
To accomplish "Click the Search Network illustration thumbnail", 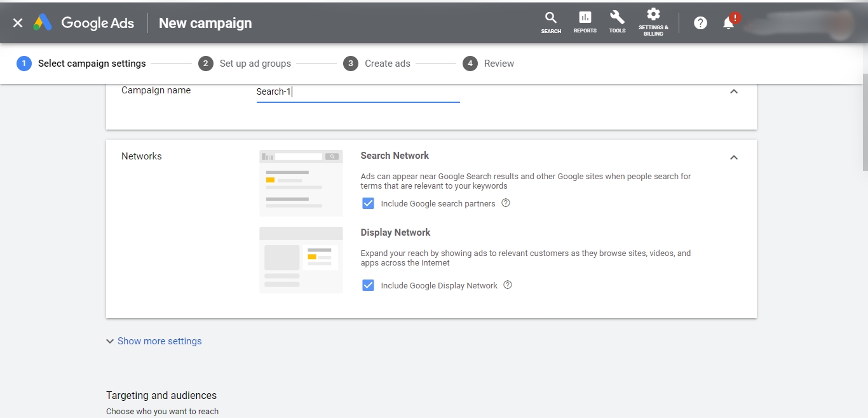I will point(301,183).
